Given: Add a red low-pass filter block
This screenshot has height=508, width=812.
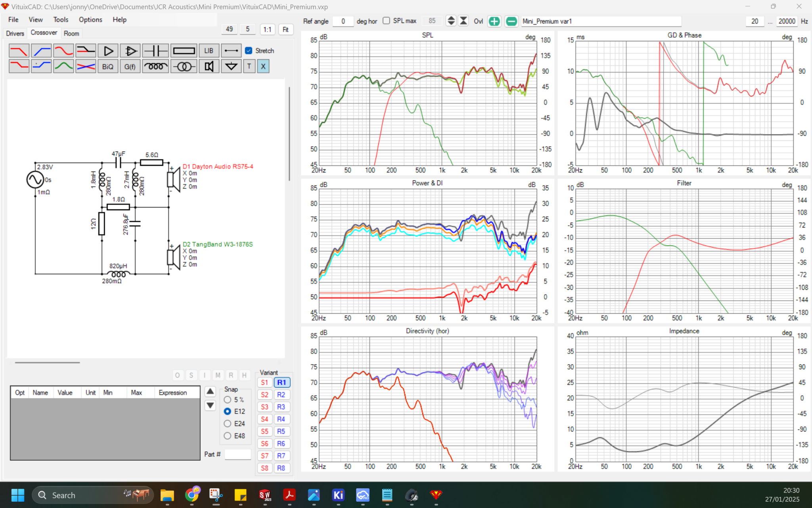Looking at the screenshot, I should (x=19, y=51).
